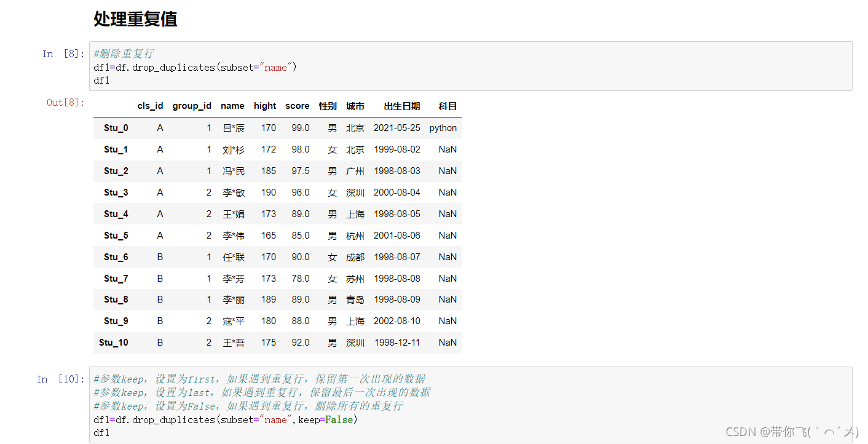Click the name cell 寇*平
This screenshot has width=868, height=444.
tap(234, 321)
